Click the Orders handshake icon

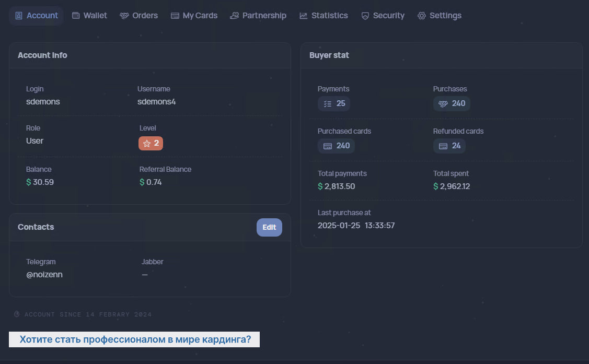(124, 16)
